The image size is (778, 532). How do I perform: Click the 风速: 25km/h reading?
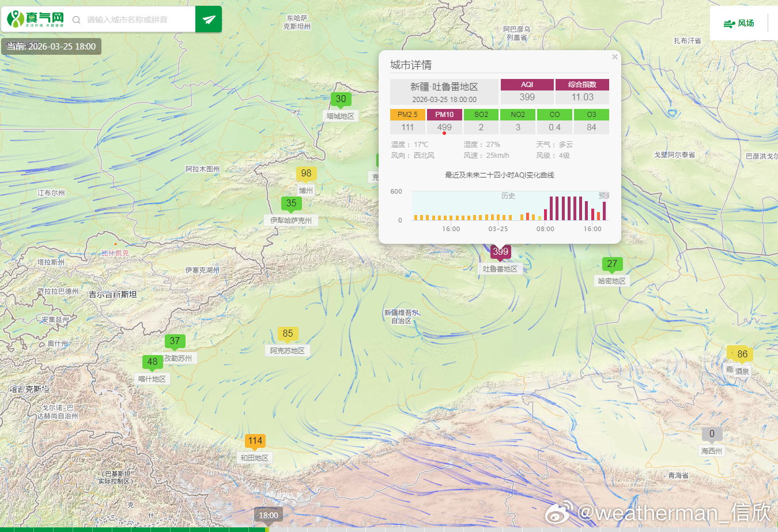486,156
